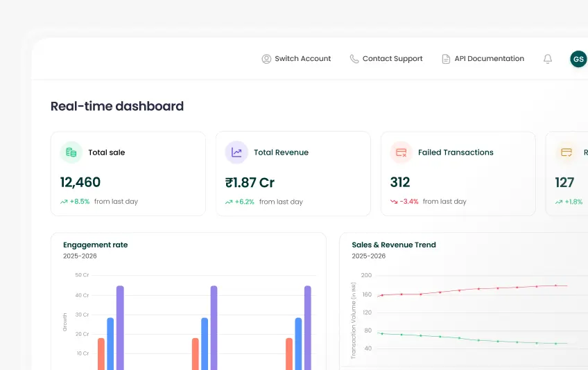Click the green trend arrow beside +1.8%
The width and height of the screenshot is (588, 370).
559,202
